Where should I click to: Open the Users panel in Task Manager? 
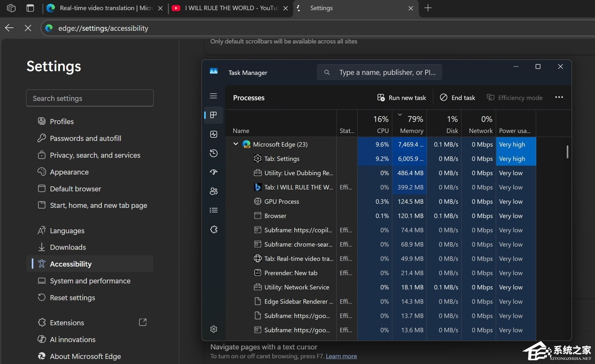click(x=214, y=191)
